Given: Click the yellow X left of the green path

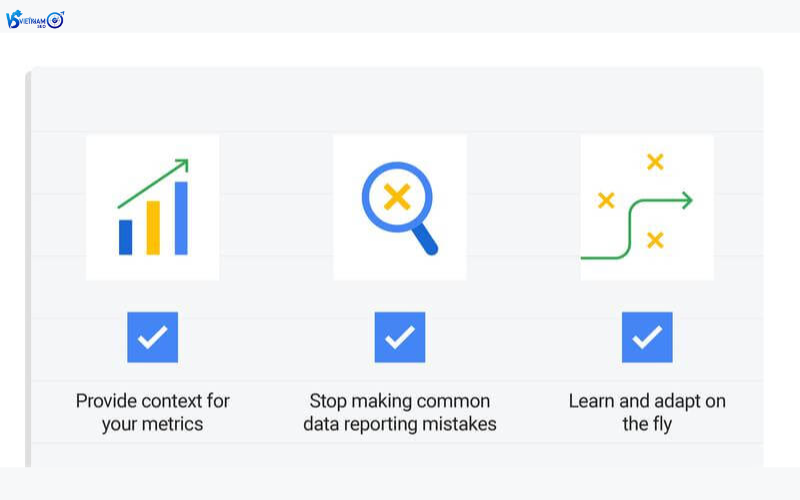Looking at the screenshot, I should (605, 200).
